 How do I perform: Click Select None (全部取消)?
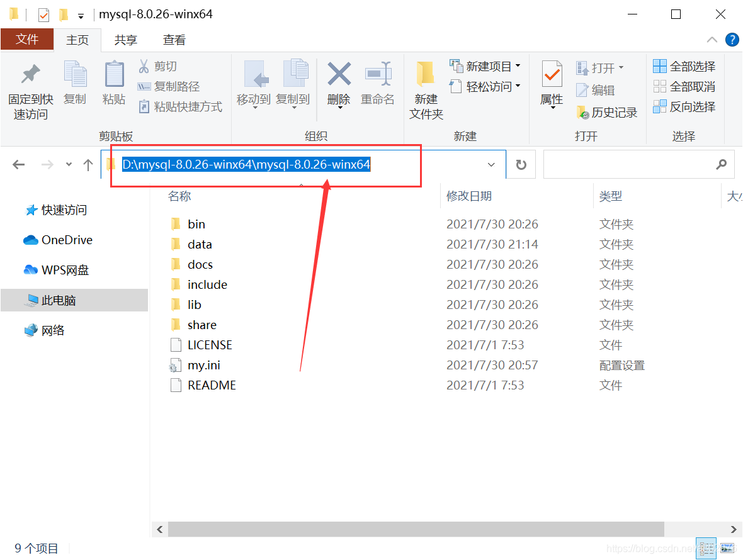click(684, 87)
